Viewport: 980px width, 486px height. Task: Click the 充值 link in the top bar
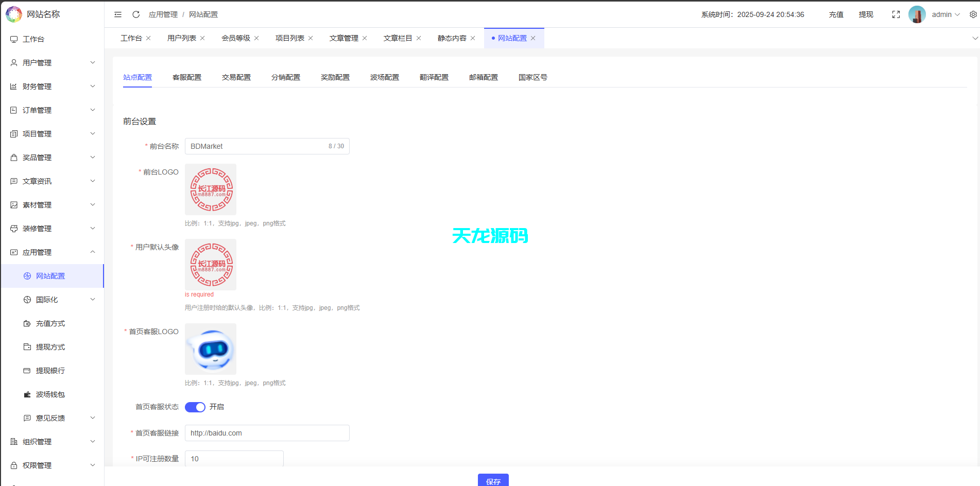[836, 14]
